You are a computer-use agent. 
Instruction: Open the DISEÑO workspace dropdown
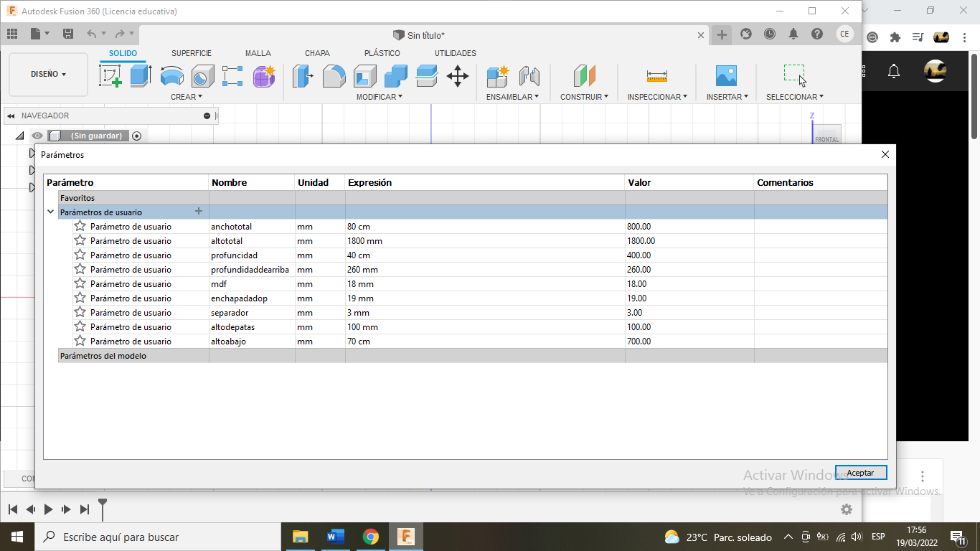tap(48, 74)
